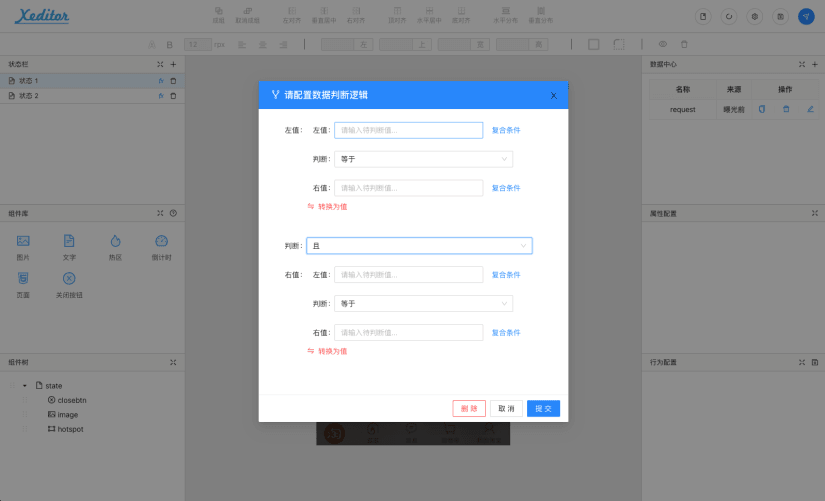The height and width of the screenshot is (501, 825).
Task: Click the round document icon in the header
Action: tap(703, 16)
